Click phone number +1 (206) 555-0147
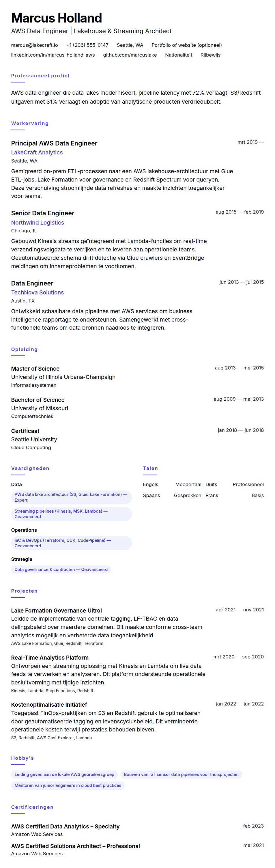Image resolution: width=275 pixels, height=868 pixels. 87,45
